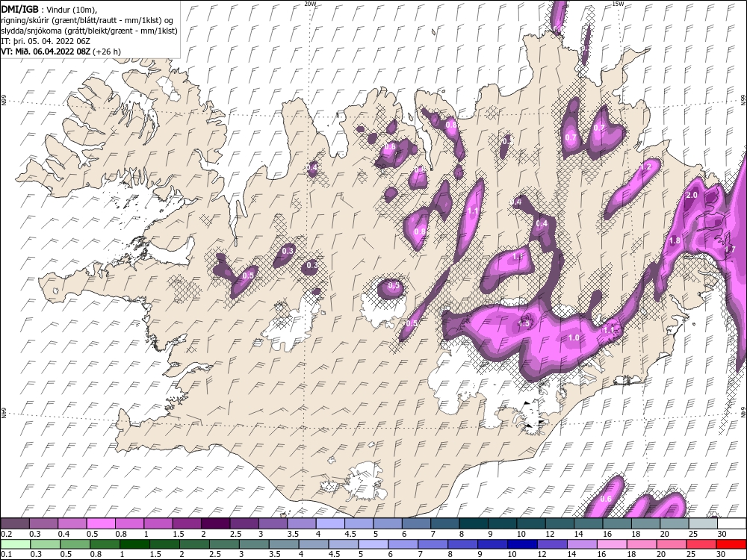Click the '1.0' snowfall value on the map
The width and height of the screenshot is (747, 560).
[x=574, y=337]
